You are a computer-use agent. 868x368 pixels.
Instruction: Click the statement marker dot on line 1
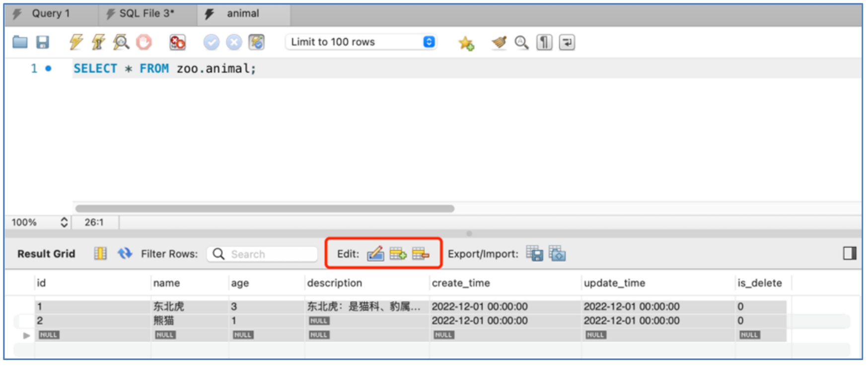(x=48, y=68)
